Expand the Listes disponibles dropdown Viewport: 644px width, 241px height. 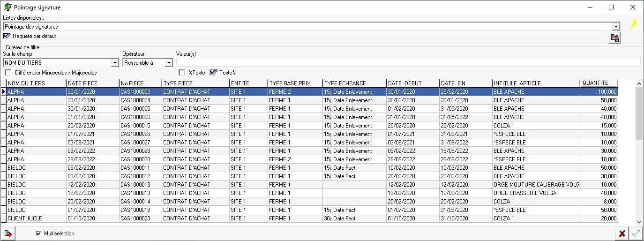(616, 27)
